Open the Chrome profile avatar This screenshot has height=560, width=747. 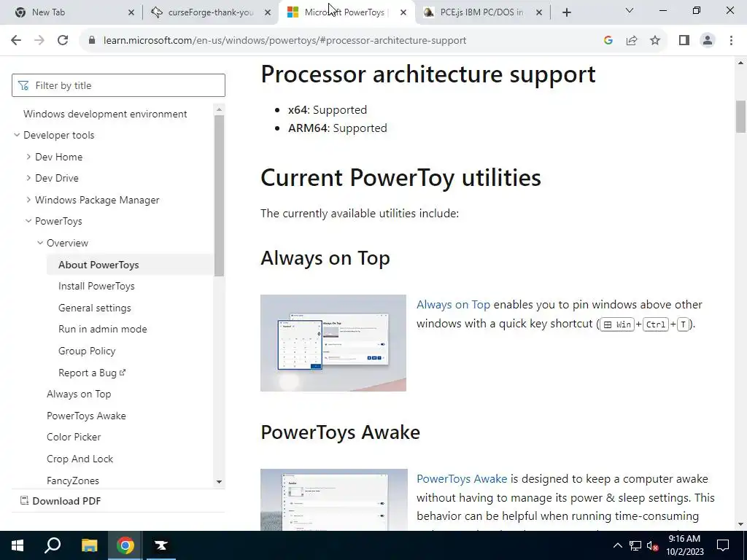708,41
